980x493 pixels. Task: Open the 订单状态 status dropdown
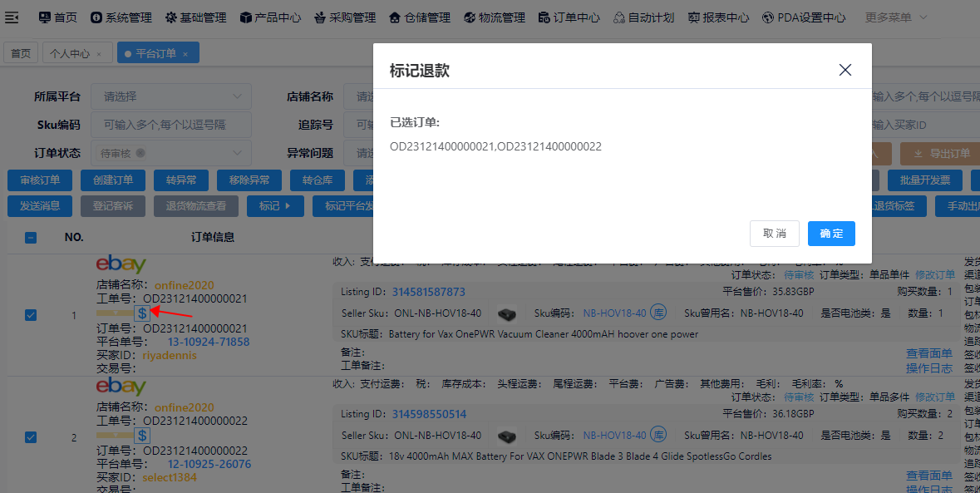(170, 152)
